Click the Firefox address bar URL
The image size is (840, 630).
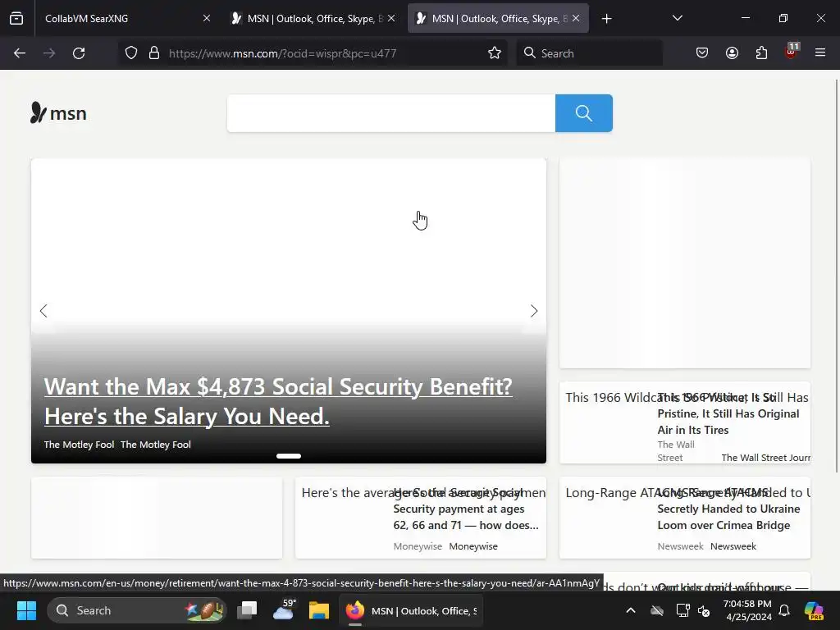(x=283, y=53)
